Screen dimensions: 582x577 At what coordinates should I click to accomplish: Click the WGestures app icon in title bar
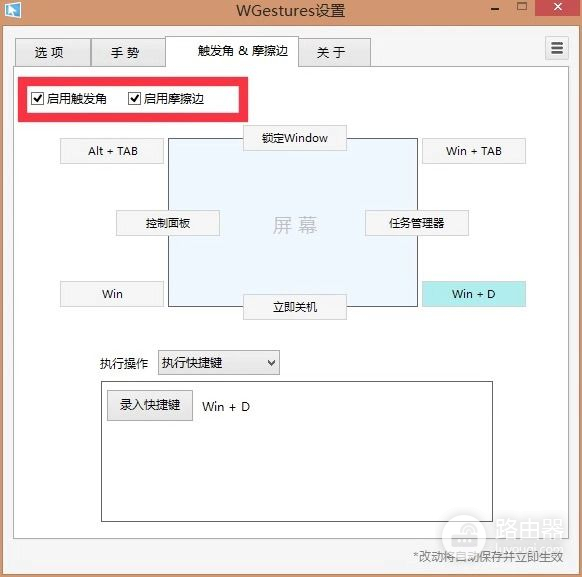[x=13, y=10]
